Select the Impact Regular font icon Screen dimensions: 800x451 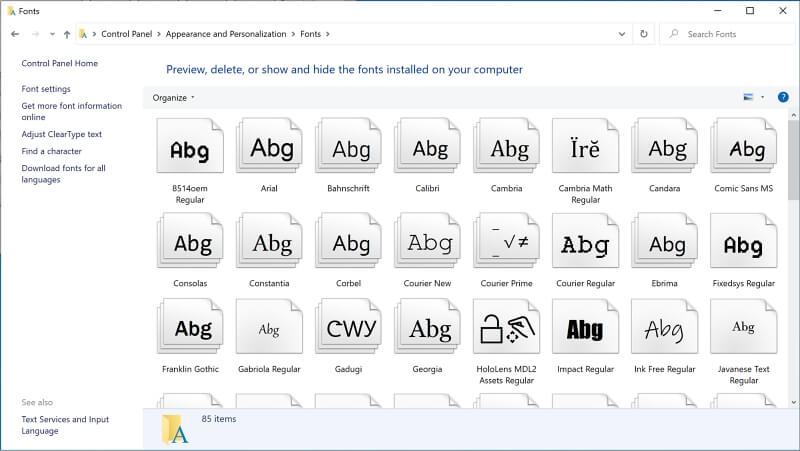pyautogui.click(x=585, y=327)
